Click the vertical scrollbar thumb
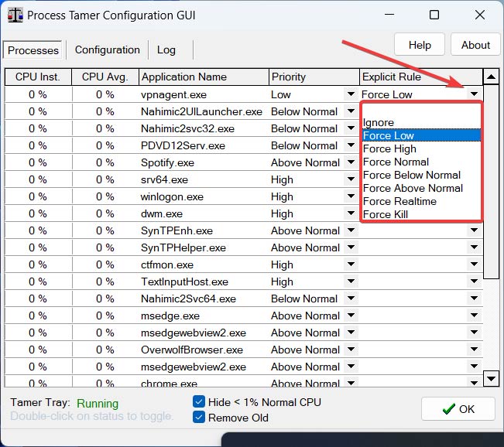 tap(491, 182)
